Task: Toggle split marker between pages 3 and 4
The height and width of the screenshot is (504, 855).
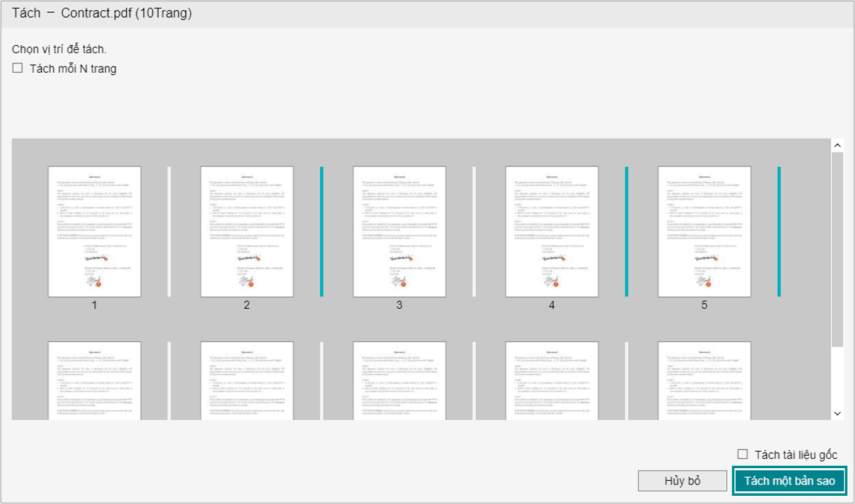Action: (x=475, y=232)
